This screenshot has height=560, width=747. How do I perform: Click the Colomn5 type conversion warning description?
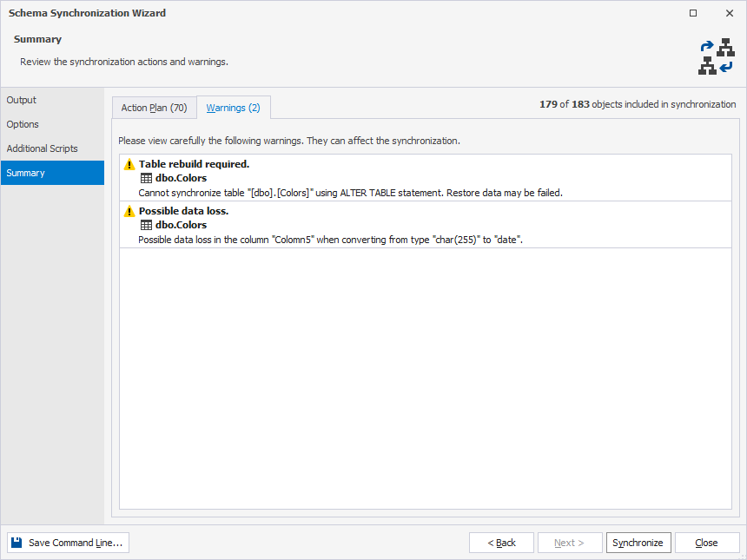330,239
